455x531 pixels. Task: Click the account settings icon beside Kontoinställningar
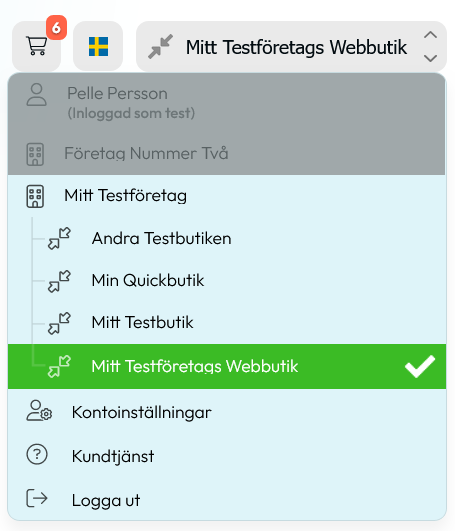39,411
